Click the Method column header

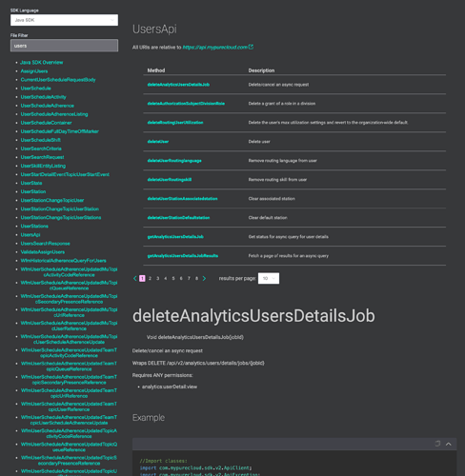coord(156,70)
